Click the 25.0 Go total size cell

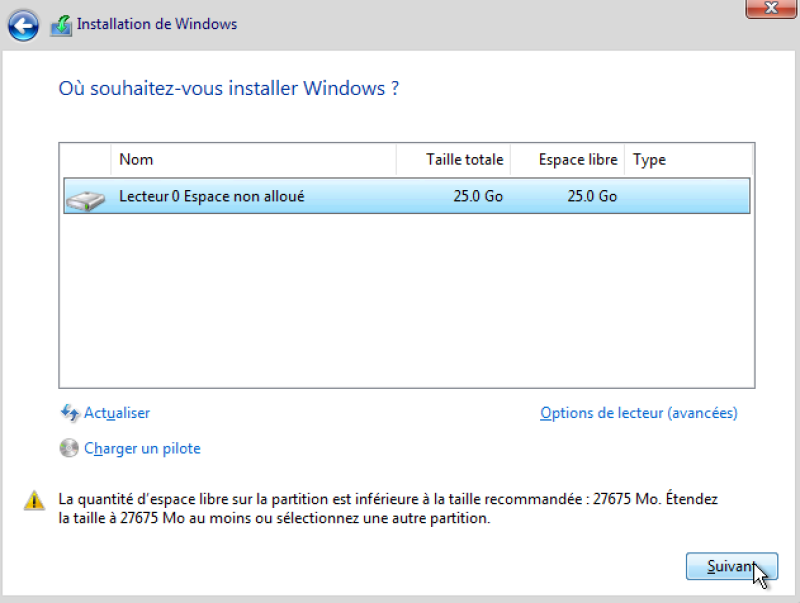click(x=478, y=196)
